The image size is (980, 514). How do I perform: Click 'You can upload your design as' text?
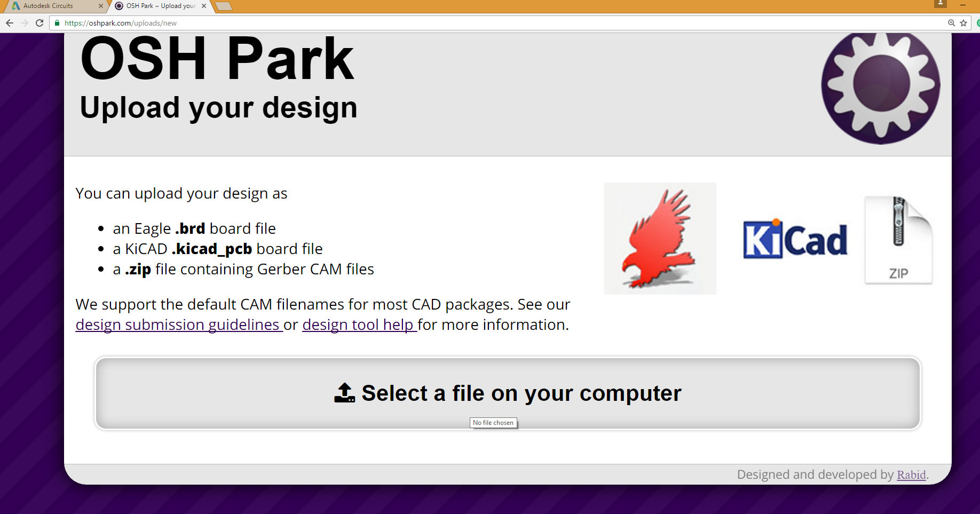coord(181,193)
